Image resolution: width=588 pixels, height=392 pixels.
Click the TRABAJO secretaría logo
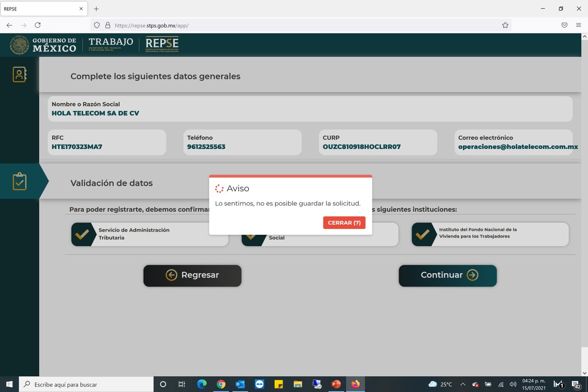[x=111, y=45]
